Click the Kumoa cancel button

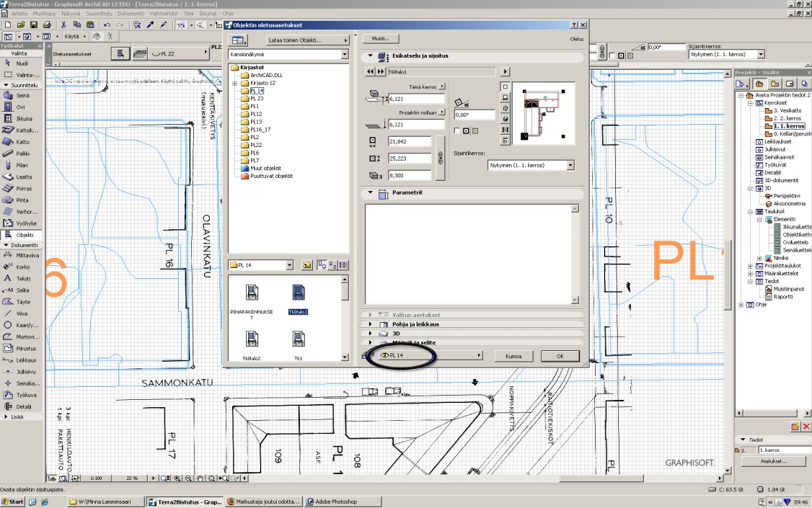point(513,356)
